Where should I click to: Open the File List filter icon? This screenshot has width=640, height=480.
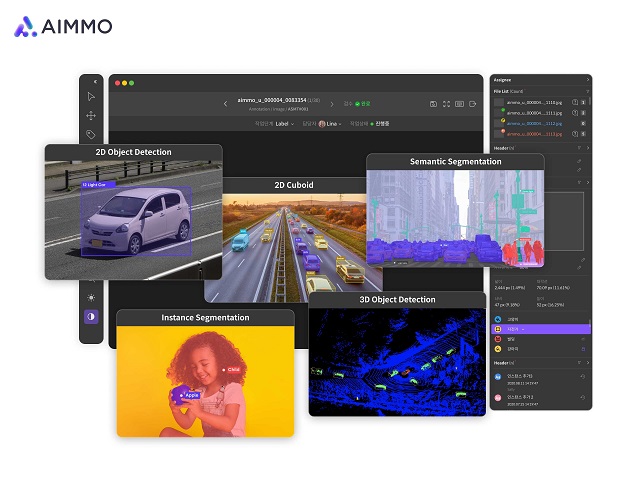588,91
